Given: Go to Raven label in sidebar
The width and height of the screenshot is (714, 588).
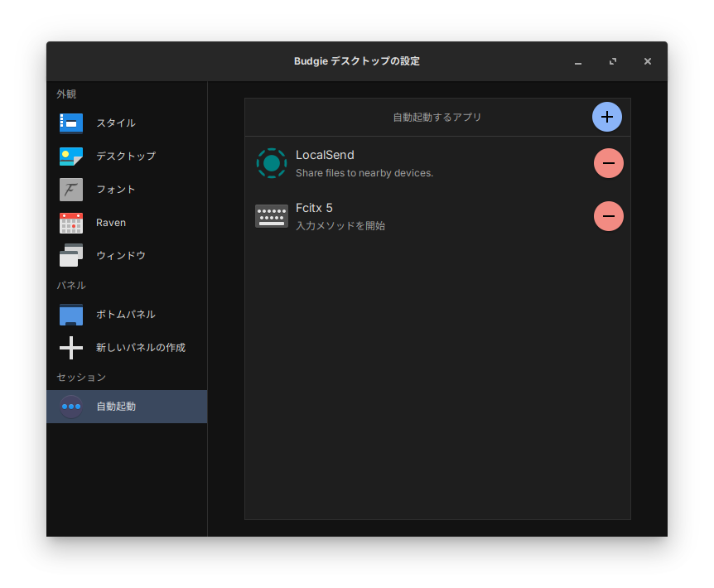Looking at the screenshot, I should (x=111, y=223).
